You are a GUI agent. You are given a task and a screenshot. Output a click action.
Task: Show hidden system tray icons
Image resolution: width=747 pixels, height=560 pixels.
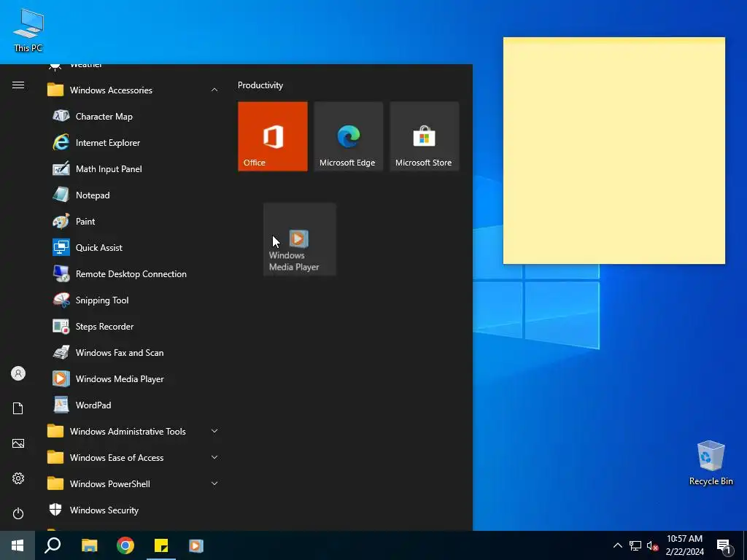click(x=617, y=545)
